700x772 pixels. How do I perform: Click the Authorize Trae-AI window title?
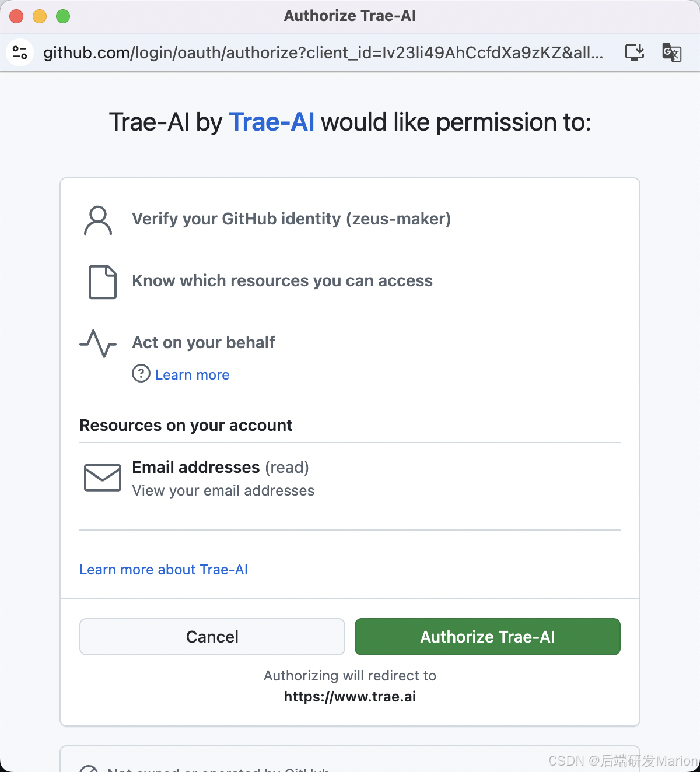(x=350, y=16)
